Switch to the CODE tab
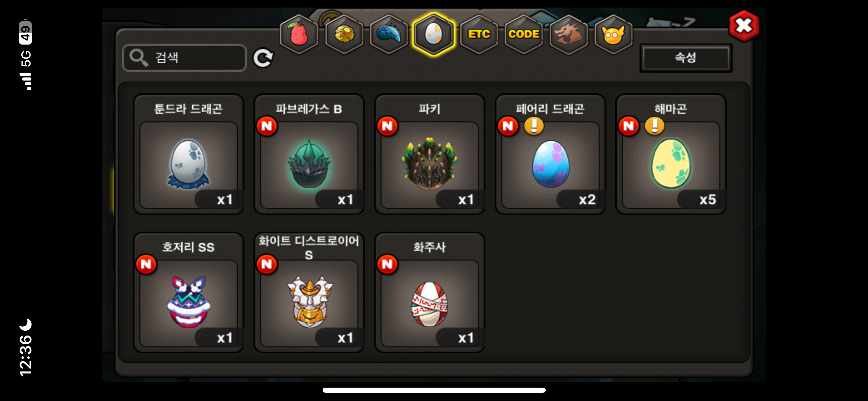Screen dimensions: 868x401 [x=523, y=34]
